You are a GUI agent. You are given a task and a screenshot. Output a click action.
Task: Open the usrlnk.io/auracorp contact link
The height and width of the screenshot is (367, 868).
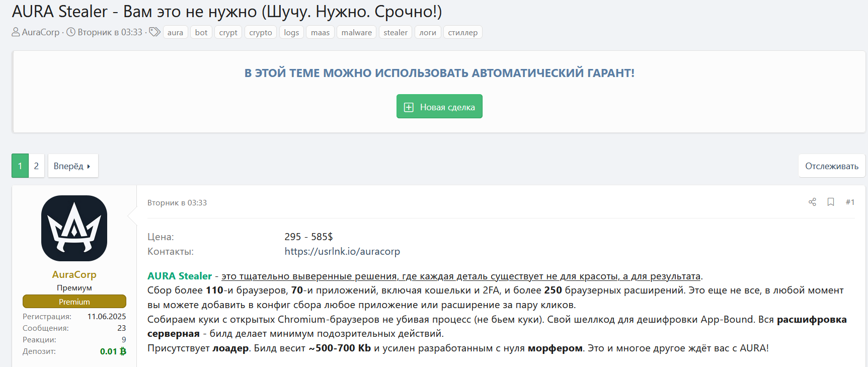point(342,251)
